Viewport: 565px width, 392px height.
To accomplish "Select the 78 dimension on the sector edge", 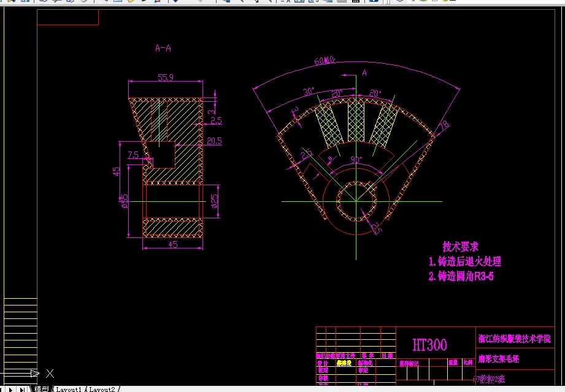I will coord(444,125).
